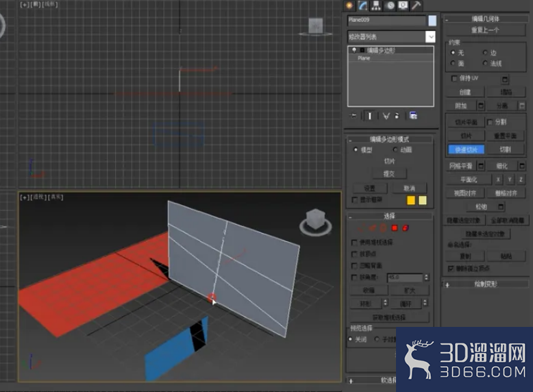The width and height of the screenshot is (533, 392).
Task: Collapse the 编辑多边形模式 rollout
Action: [x=350, y=140]
